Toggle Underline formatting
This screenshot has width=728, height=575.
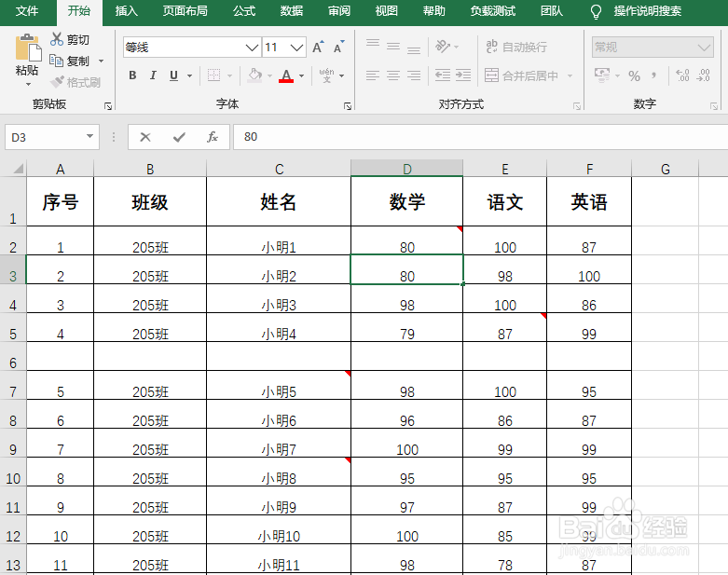click(173, 75)
